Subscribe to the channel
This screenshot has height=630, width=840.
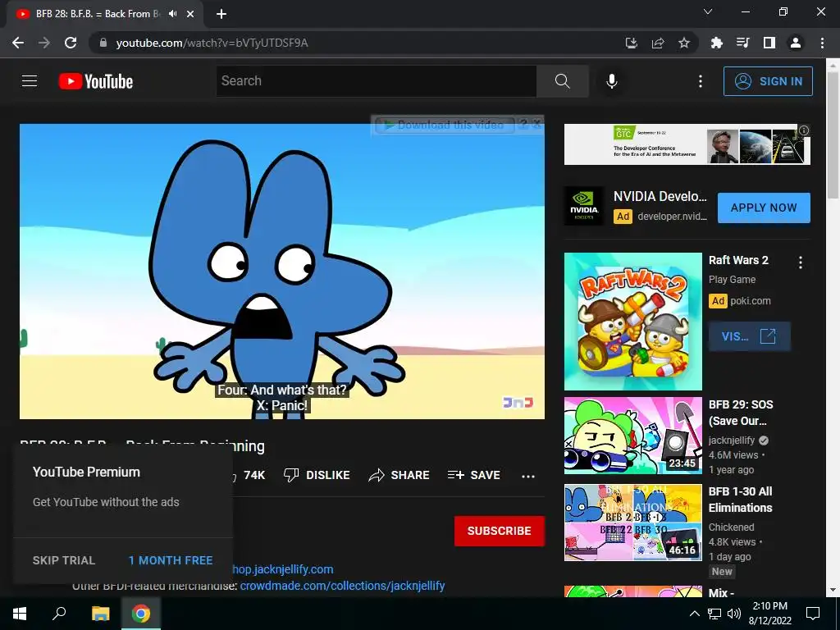coord(500,531)
